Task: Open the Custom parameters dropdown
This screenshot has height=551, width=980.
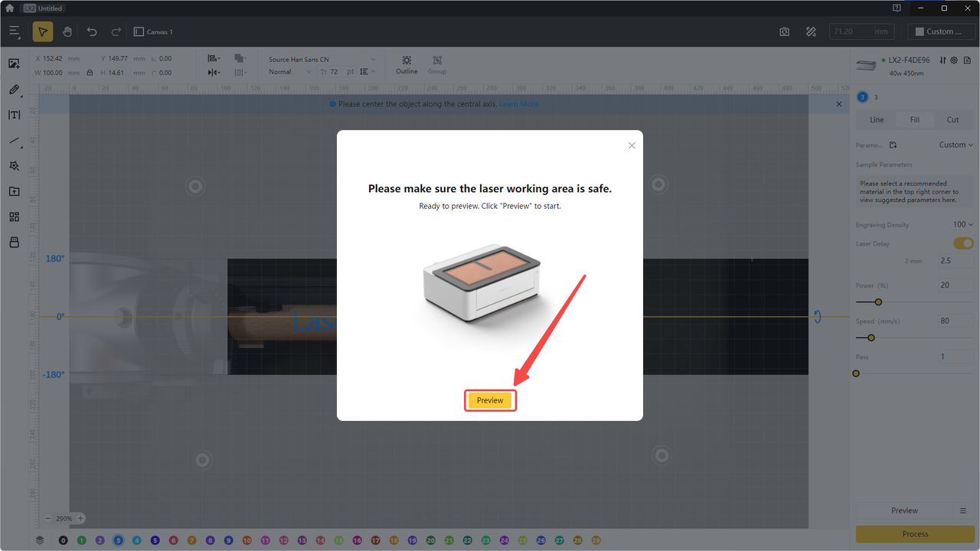Action: point(956,145)
